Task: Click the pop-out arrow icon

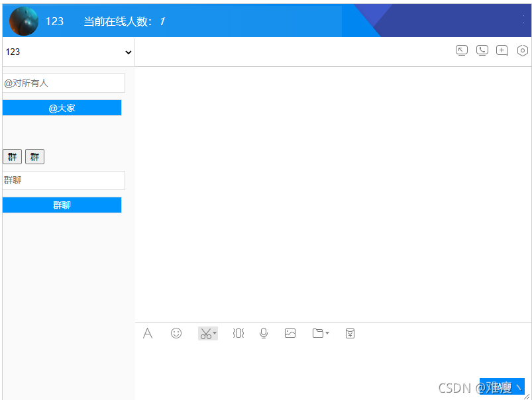Action: 462,50
